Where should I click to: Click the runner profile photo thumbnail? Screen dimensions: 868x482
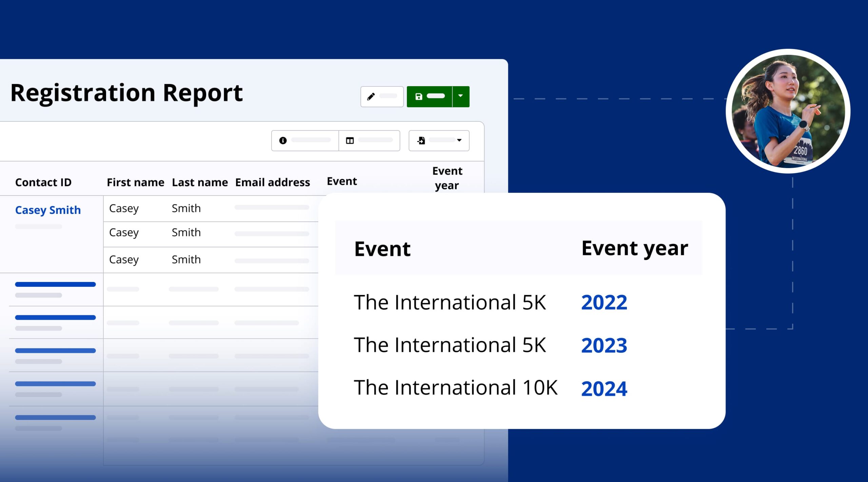788,111
